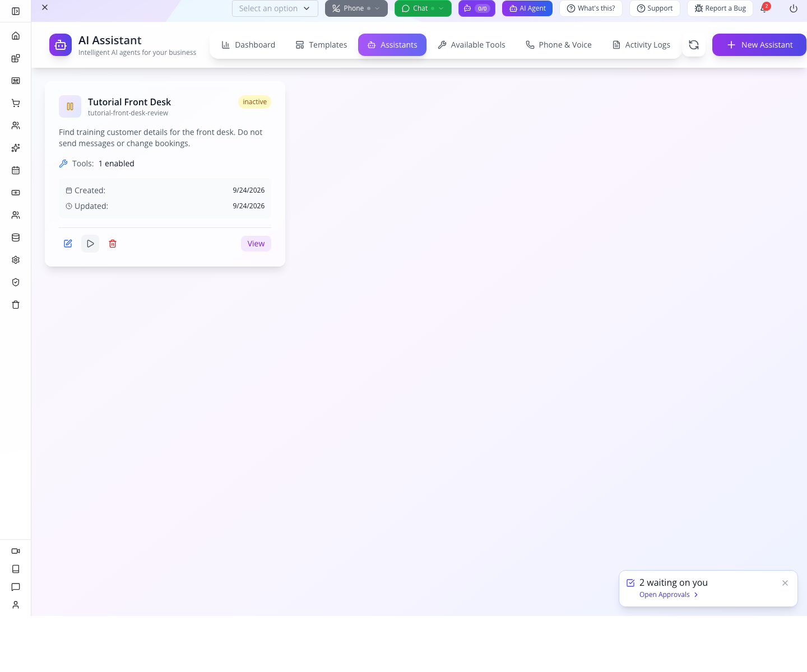The height and width of the screenshot is (672, 807).
Task: Open the Activity Logs tab
Action: [x=641, y=45]
